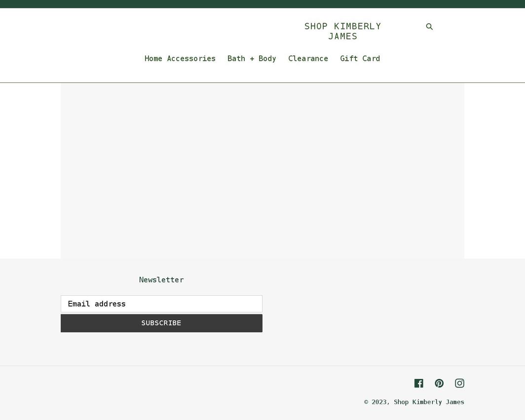Open the Instagram icon link
Image resolution: width=525 pixels, height=420 pixels.
pos(459,383)
